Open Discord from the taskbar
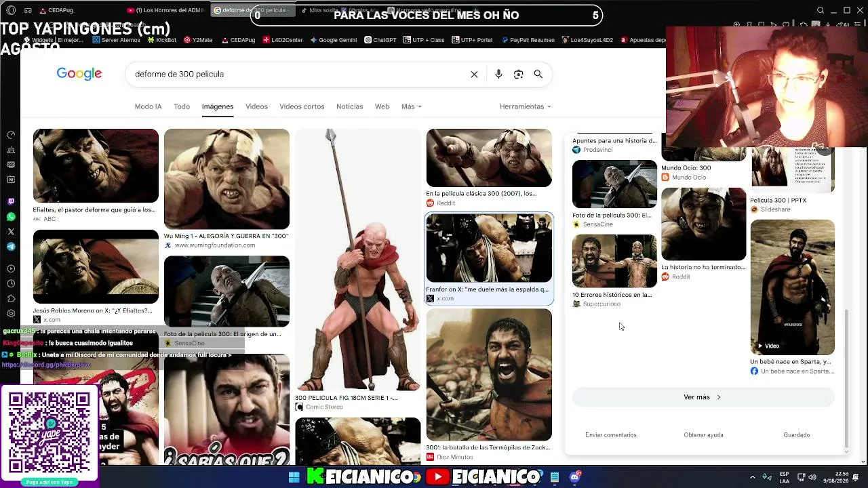The height and width of the screenshot is (488, 868). tap(575, 477)
